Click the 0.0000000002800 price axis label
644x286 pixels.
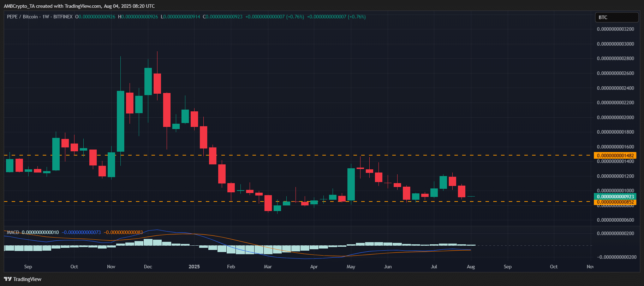tap(615, 58)
